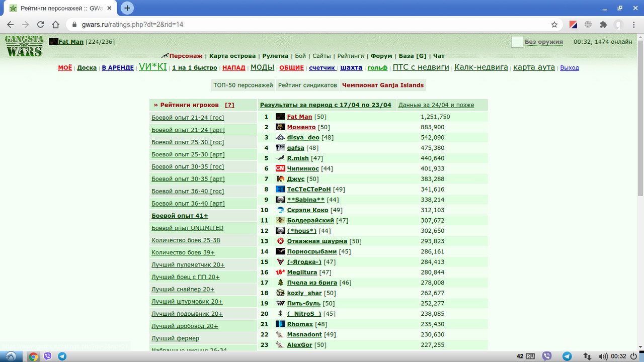644x362 pixels.
Task: Open Viber from the taskbar
Action: pos(48,356)
